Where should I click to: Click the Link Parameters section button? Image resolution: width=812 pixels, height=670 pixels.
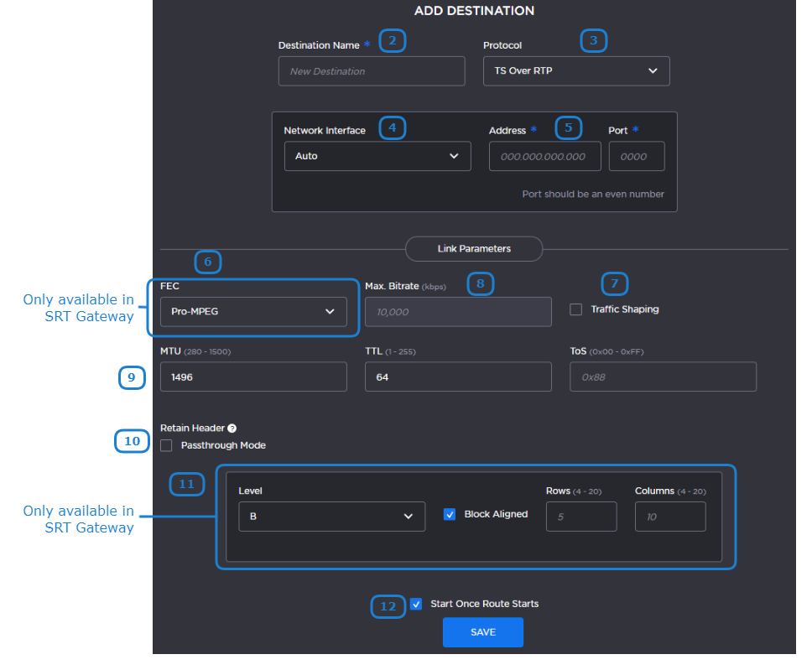pos(474,249)
